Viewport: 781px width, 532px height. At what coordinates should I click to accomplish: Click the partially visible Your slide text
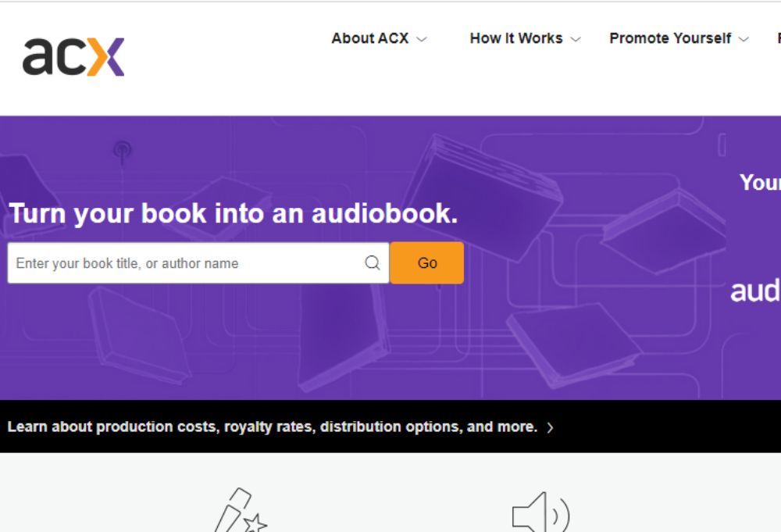759,183
